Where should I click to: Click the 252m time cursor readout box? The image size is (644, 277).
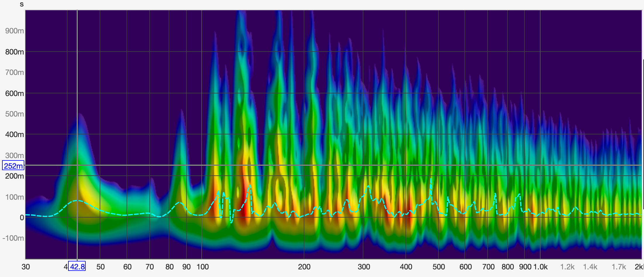click(x=13, y=166)
